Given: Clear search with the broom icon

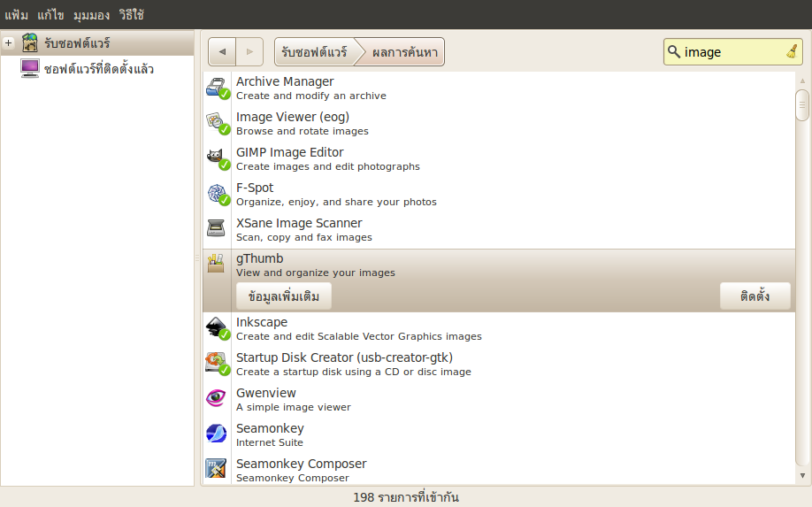Looking at the screenshot, I should coord(792,51).
